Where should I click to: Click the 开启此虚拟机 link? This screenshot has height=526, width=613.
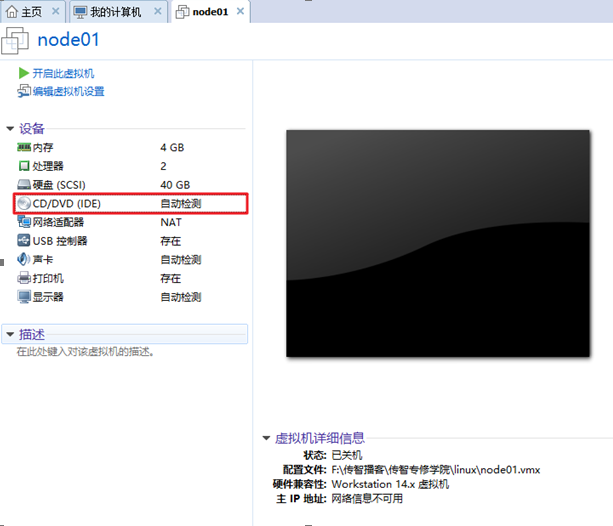coord(63,73)
